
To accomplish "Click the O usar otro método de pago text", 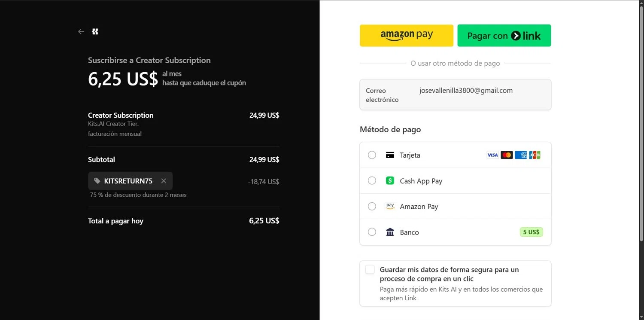I will 455,63.
